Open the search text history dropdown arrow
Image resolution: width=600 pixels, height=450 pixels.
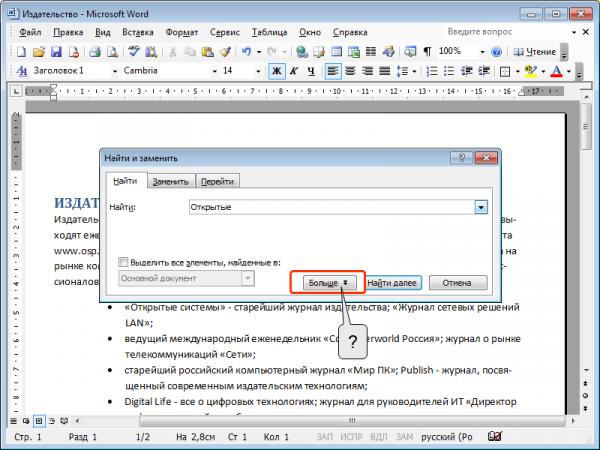click(481, 207)
